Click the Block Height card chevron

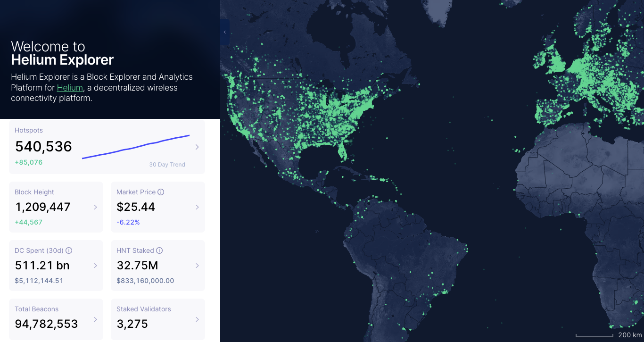[x=95, y=207]
